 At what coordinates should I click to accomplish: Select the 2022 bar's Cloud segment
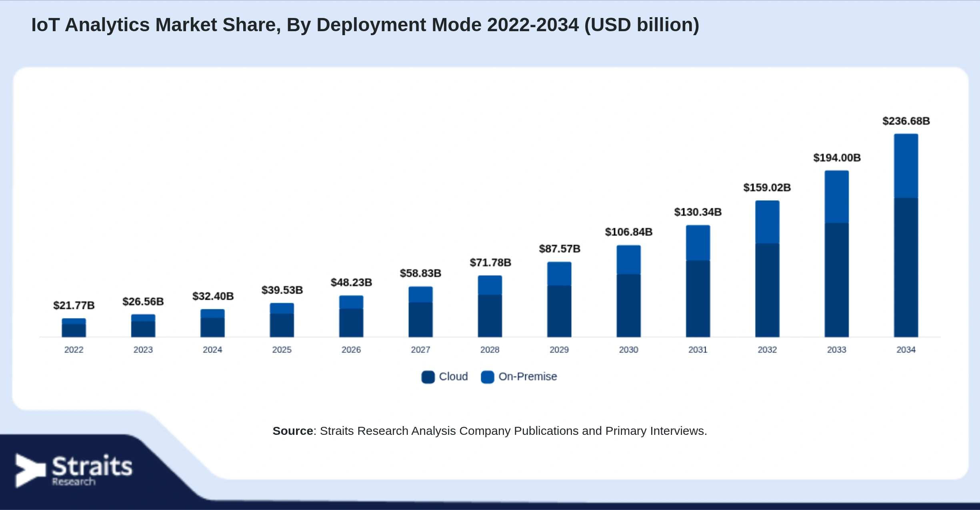pyautogui.click(x=74, y=331)
